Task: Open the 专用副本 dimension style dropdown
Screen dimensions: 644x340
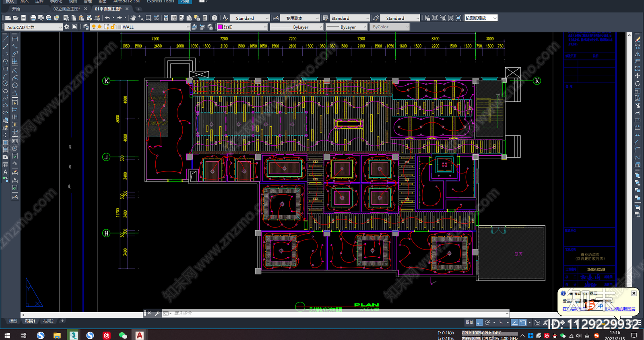Action: pyautogui.click(x=300, y=18)
